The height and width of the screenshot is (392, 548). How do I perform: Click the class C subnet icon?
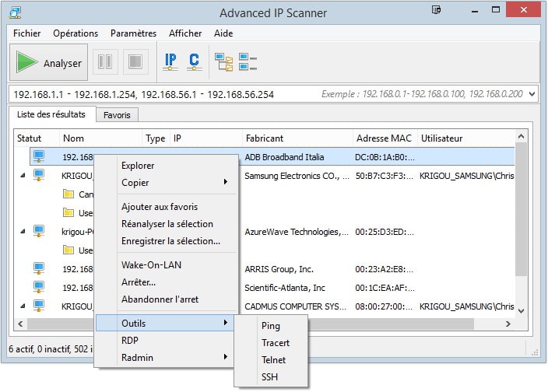click(195, 61)
